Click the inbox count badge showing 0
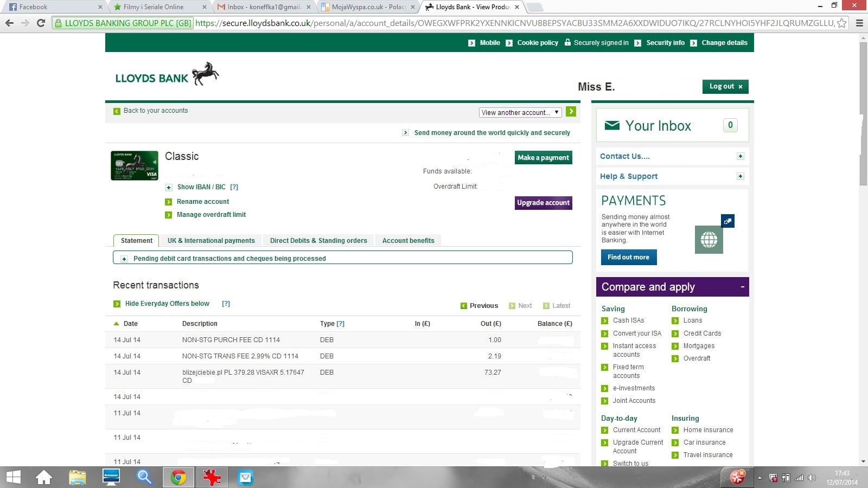The image size is (868, 488). [x=730, y=125]
